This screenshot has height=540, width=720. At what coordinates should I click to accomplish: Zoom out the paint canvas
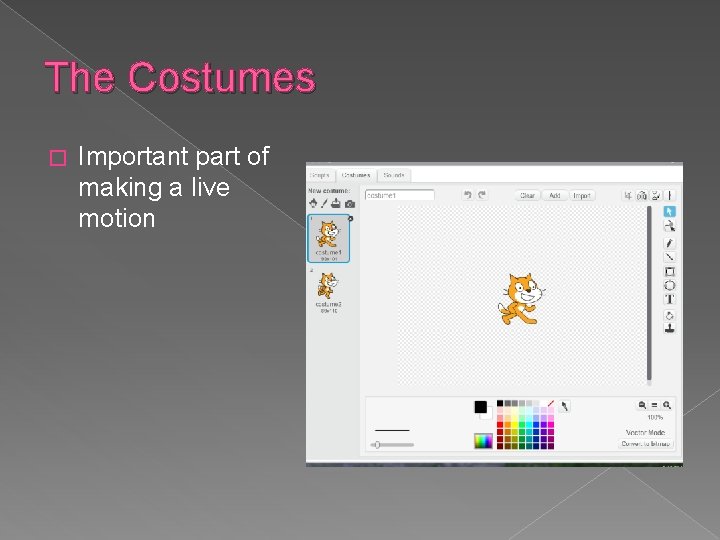642,405
